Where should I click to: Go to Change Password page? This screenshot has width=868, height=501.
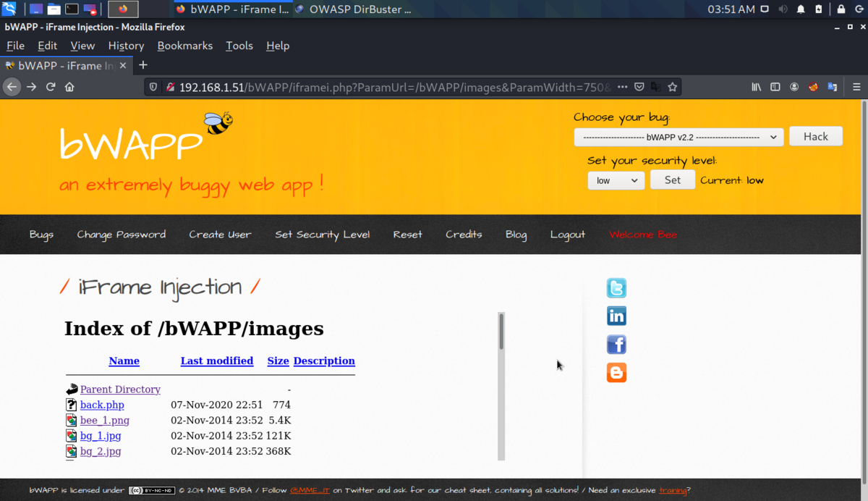pyautogui.click(x=122, y=235)
